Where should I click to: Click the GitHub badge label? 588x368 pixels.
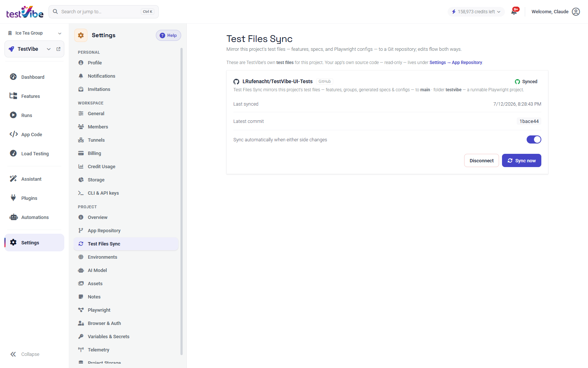pyautogui.click(x=325, y=82)
